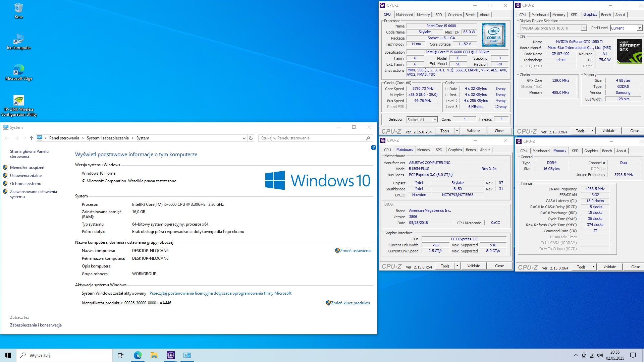Image resolution: width=644 pixels, height=362 pixels.
Task: Click the help question-mark icon in System window
Action: pyautogui.click(x=373, y=147)
